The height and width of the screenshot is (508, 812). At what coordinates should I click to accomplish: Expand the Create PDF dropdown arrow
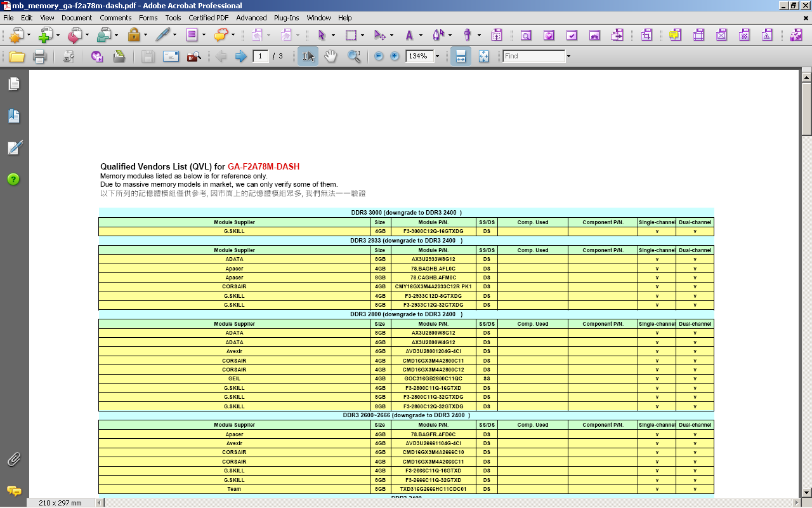point(29,36)
